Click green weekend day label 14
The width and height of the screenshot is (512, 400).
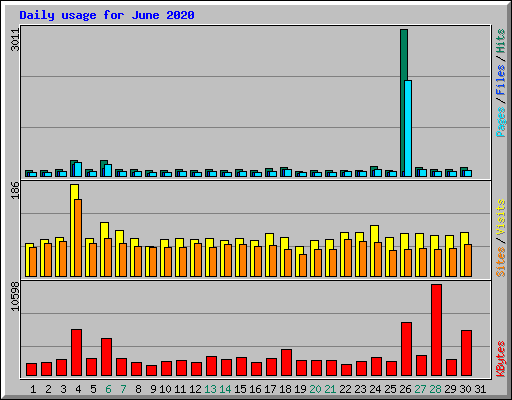225,389
